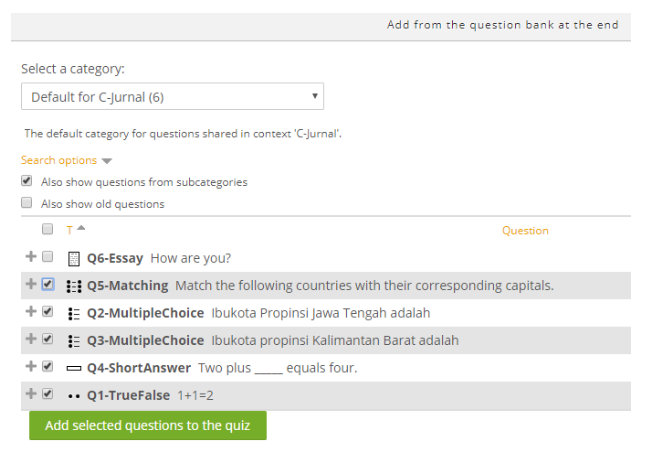The image size is (652, 452).
Task: Open the Q4-ShortAnswer question text
Action: point(277,367)
